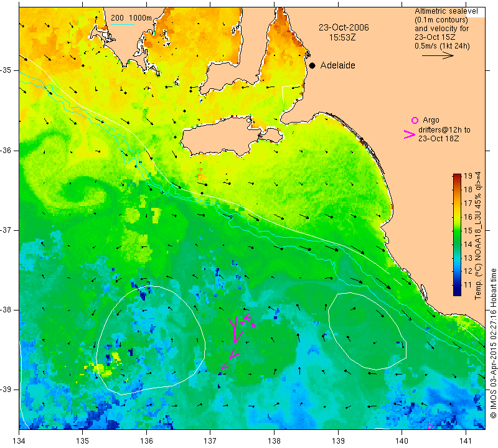The height and width of the screenshot is (448, 498).
Task: Click the date '23-Oct-2006' text
Action: (344, 27)
